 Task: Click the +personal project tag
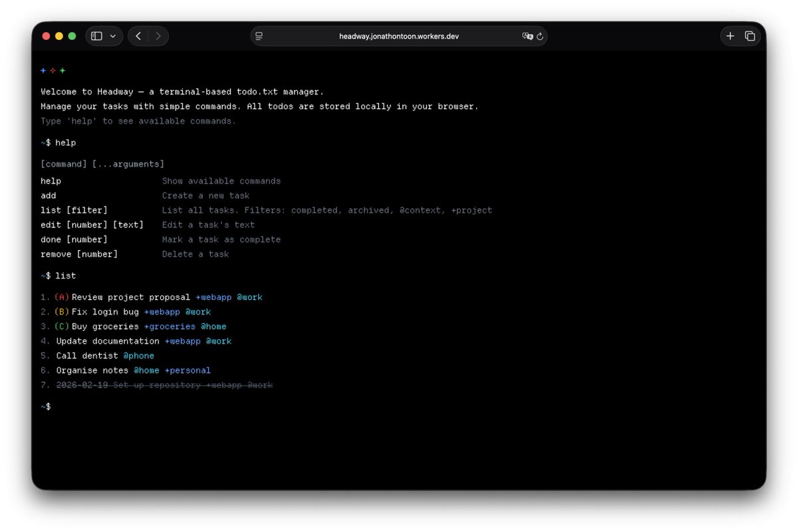188,370
